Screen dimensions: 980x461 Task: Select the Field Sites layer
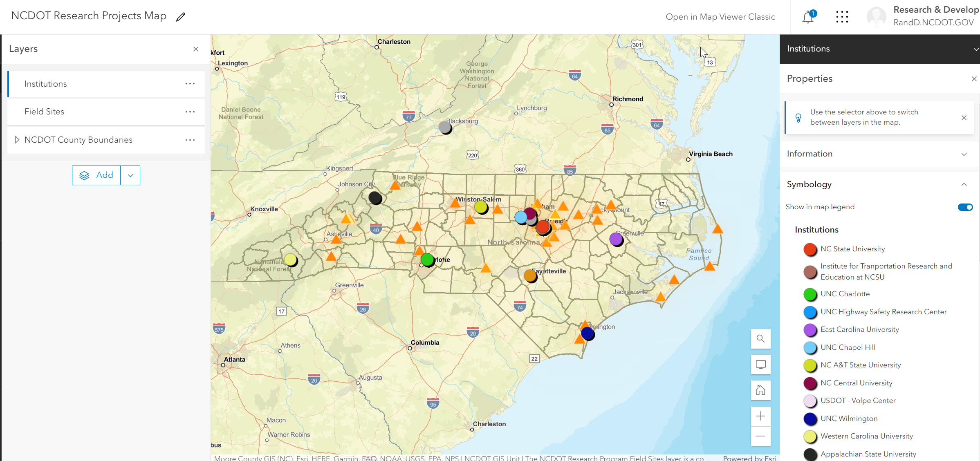point(44,112)
